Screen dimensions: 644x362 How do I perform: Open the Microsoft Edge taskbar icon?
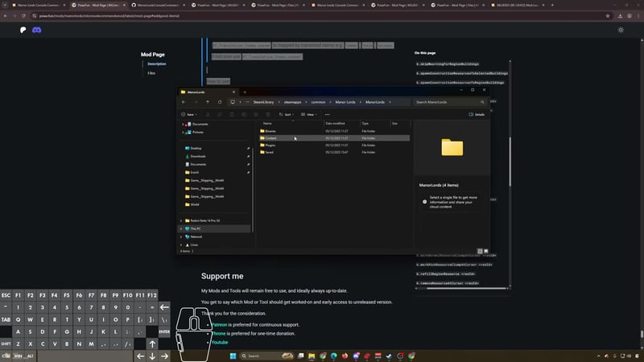[x=334, y=356]
